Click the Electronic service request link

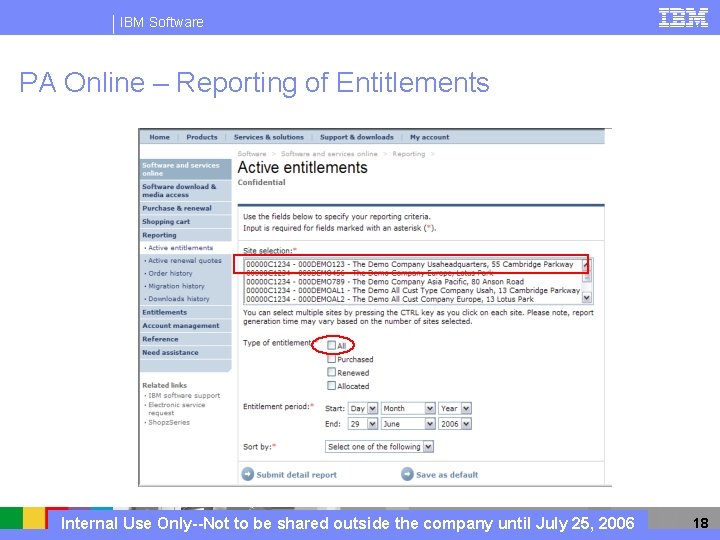(177, 409)
